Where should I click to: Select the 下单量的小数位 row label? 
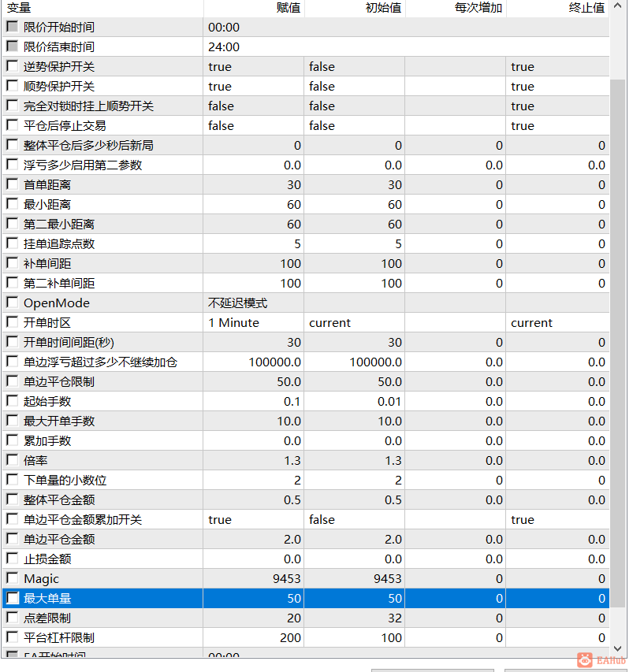pyautogui.click(x=65, y=480)
